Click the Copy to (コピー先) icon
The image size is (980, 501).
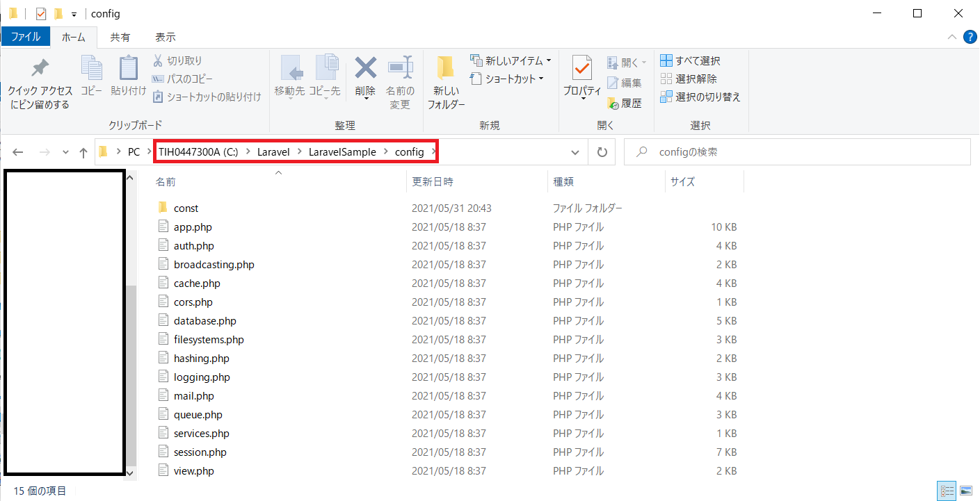tap(326, 67)
